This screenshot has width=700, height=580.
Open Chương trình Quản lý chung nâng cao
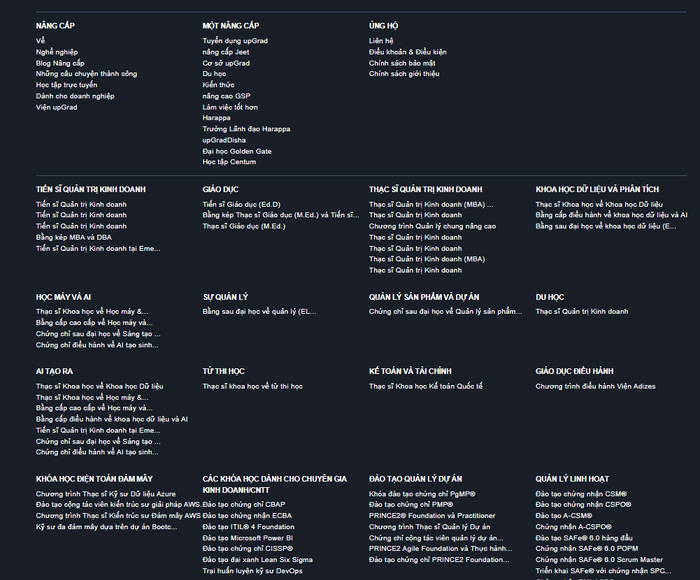coord(432,226)
